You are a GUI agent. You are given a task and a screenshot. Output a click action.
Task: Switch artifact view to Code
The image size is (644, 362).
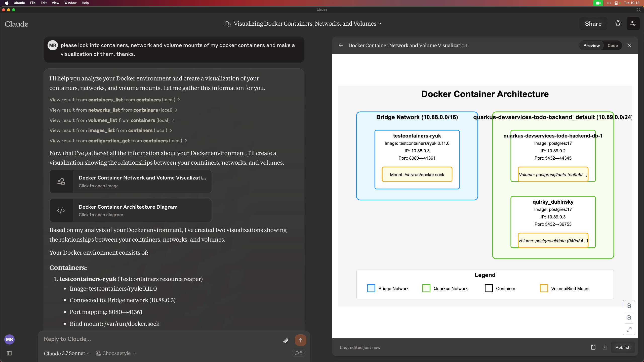click(x=613, y=46)
